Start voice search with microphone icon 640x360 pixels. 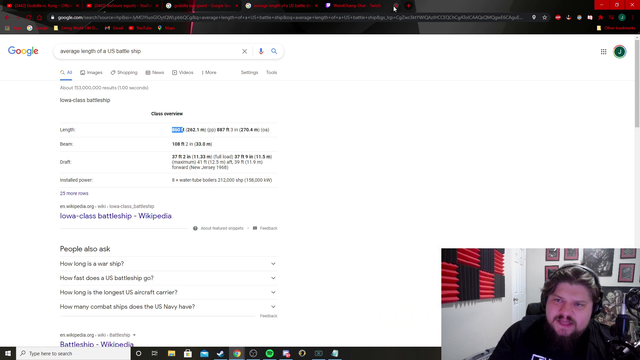tap(261, 51)
